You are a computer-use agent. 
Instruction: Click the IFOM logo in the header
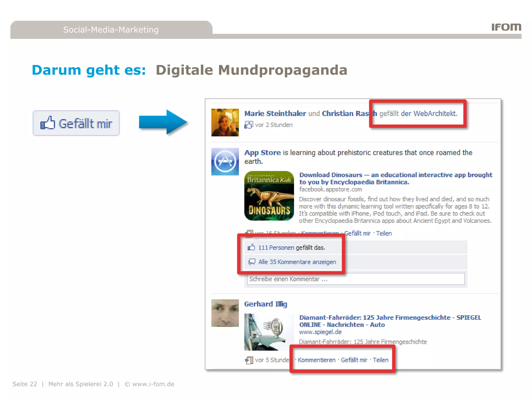click(506, 27)
